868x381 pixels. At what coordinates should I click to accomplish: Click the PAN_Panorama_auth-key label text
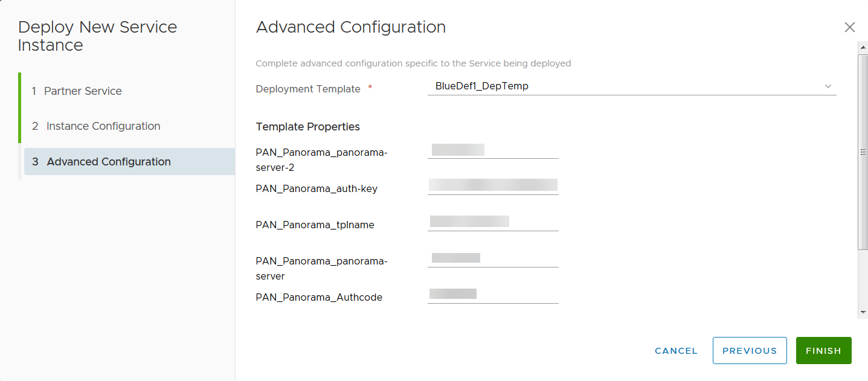pos(317,188)
